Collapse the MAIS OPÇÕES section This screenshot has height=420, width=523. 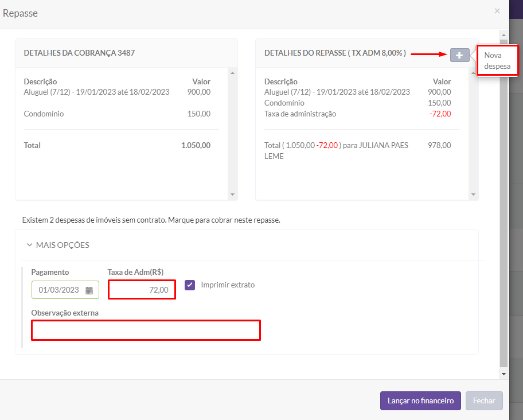[x=58, y=245]
